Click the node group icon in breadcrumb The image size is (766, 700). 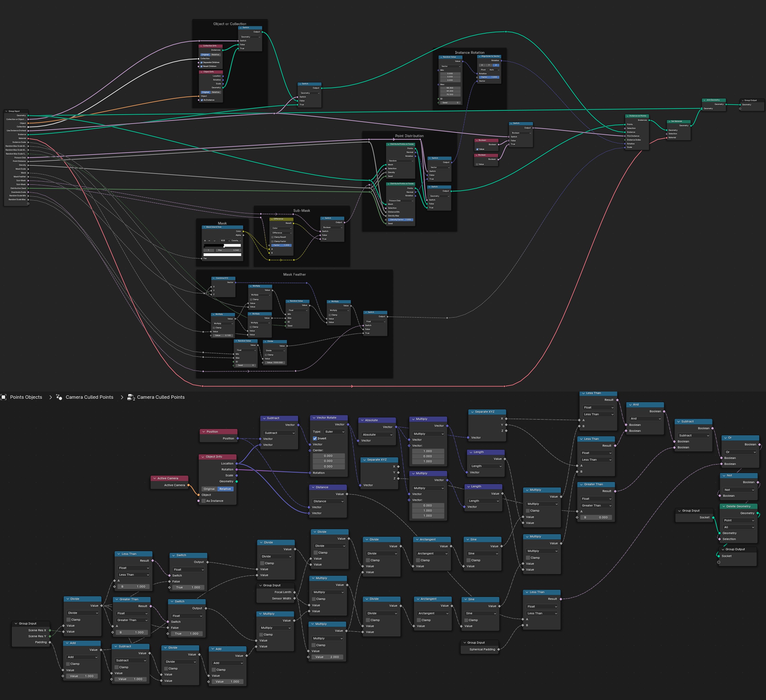click(x=131, y=397)
